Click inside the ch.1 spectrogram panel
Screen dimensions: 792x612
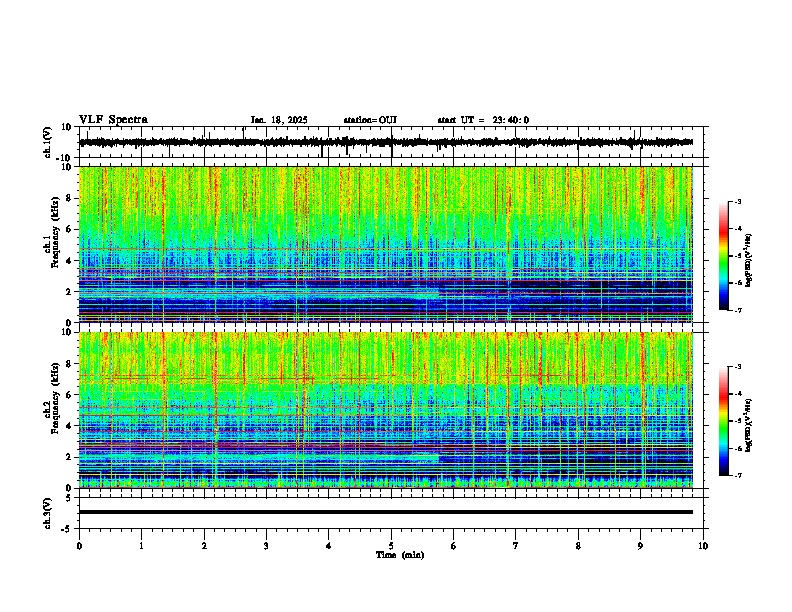click(386, 244)
